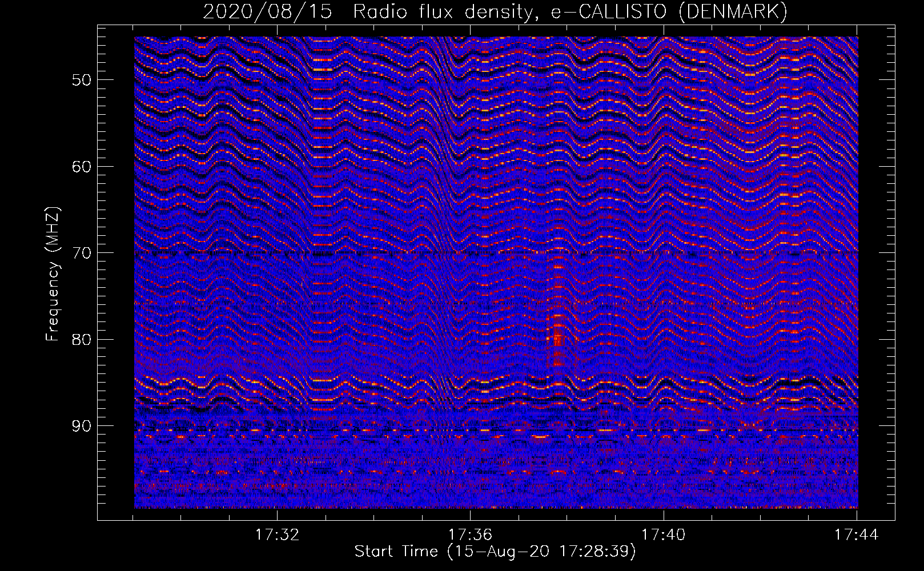The width and height of the screenshot is (924, 571).
Task: Click the plot title 'Radio flux density, e-CALLISTO (DENMARK)'
Action: click(570, 11)
